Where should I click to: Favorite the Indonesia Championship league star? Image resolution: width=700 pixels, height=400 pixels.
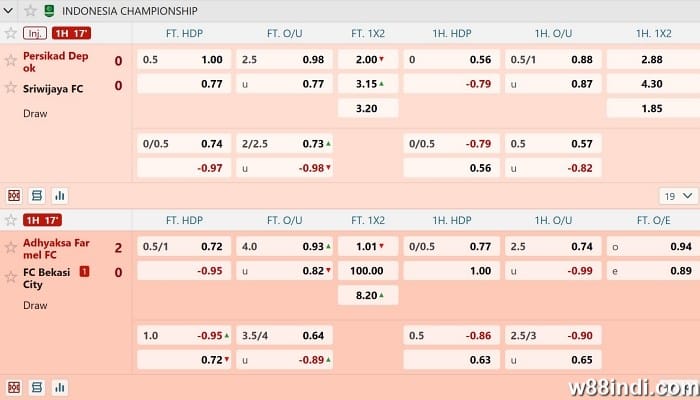coord(30,10)
